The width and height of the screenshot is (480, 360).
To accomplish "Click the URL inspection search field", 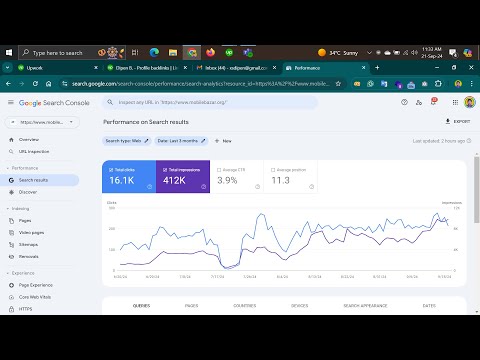I will (210, 102).
